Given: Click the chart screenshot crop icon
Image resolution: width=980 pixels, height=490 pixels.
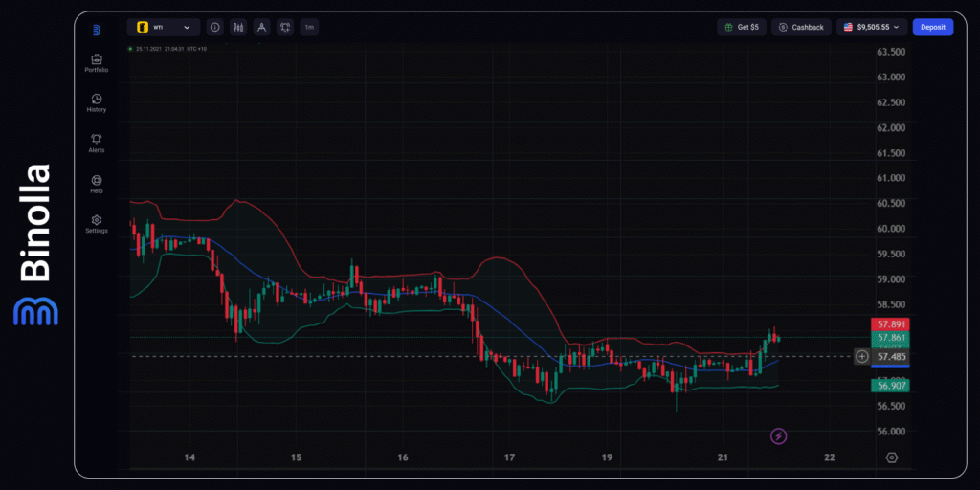Looking at the screenshot, I should click(x=285, y=28).
